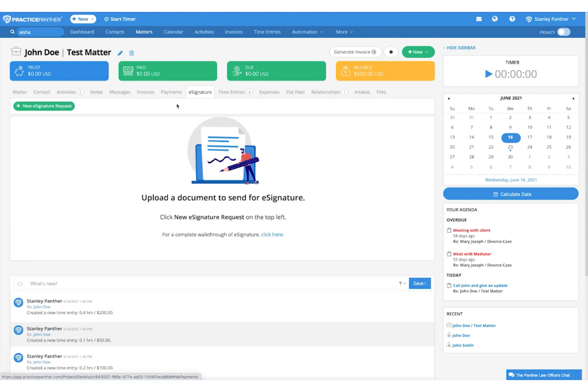Screen dimensions: 588x392
Task: Open the More navigation dropdown
Action: [344, 32]
